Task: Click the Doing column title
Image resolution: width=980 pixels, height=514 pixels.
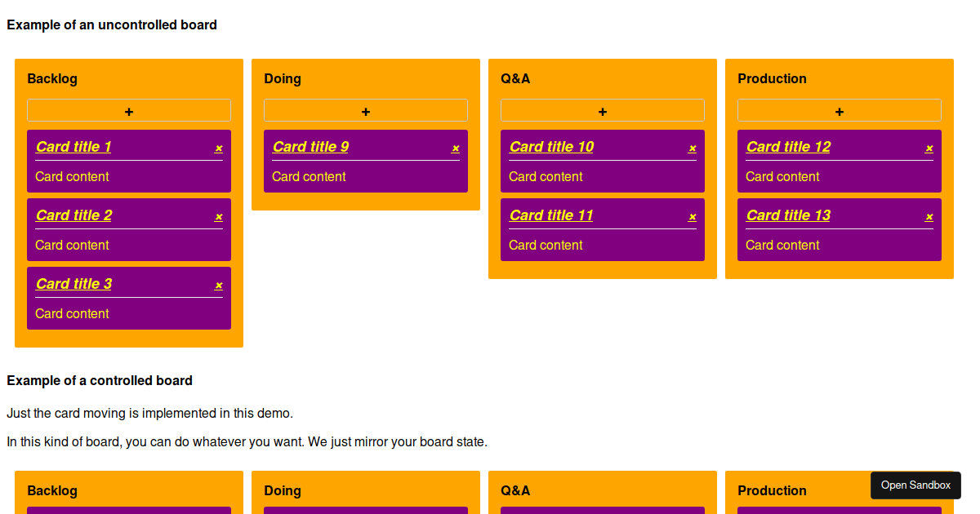Action: 282,78
